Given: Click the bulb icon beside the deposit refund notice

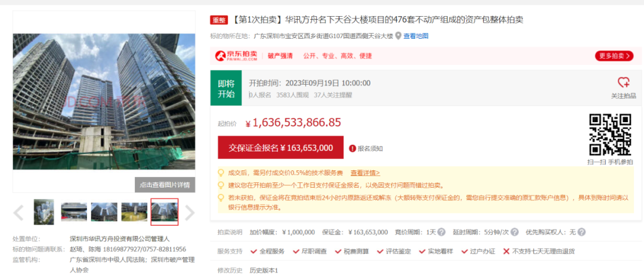Looking at the screenshot, I should point(221,197).
